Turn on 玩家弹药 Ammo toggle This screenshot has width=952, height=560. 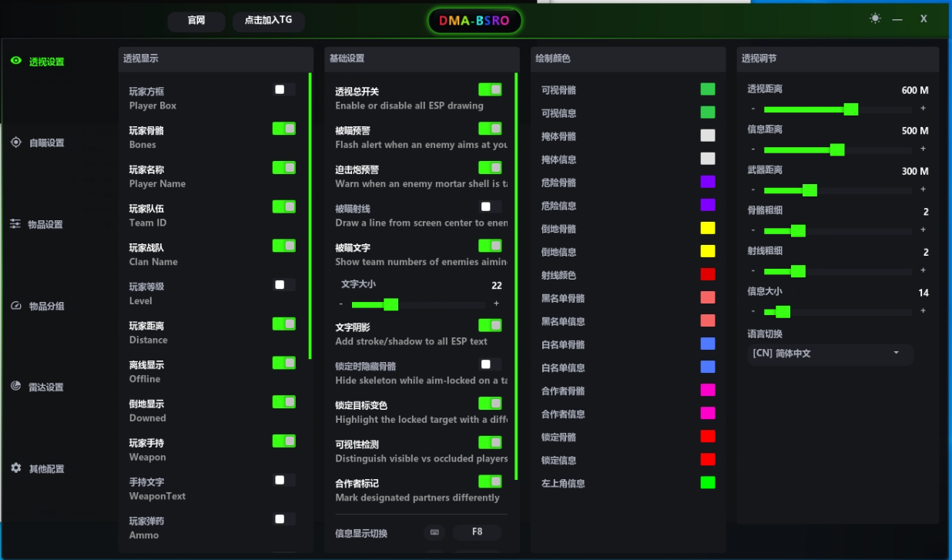click(284, 519)
